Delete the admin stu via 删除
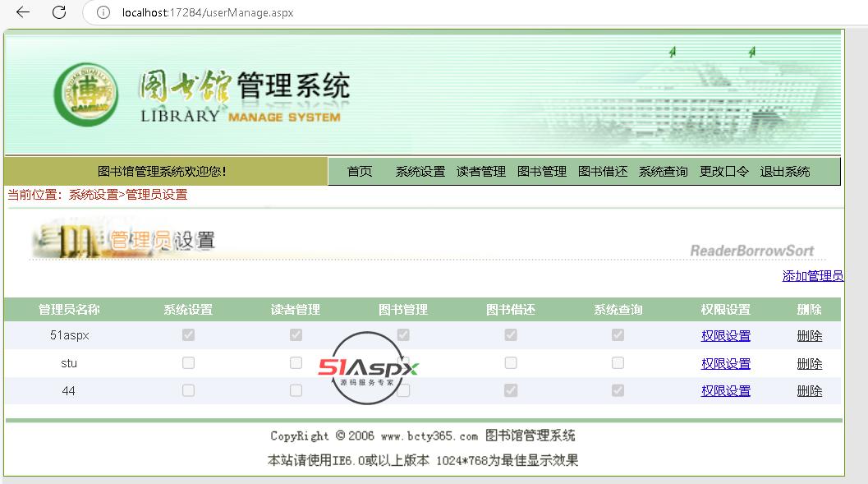The image size is (868, 484). click(x=810, y=364)
